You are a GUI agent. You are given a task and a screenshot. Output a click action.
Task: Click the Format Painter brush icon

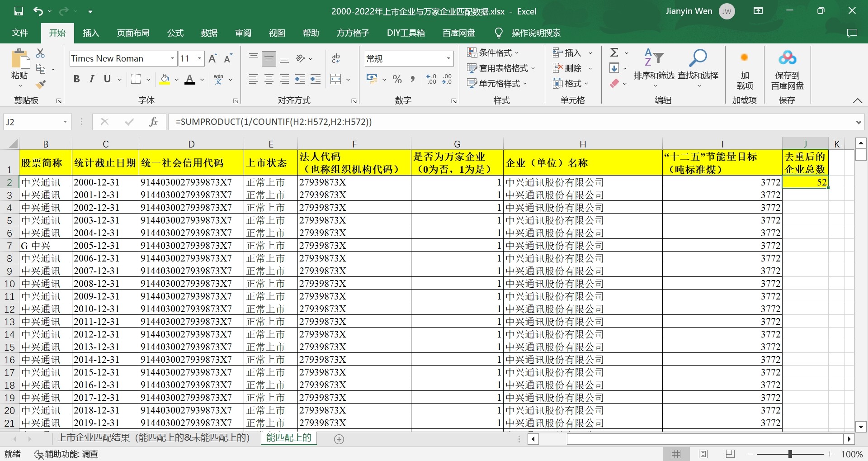[41, 84]
